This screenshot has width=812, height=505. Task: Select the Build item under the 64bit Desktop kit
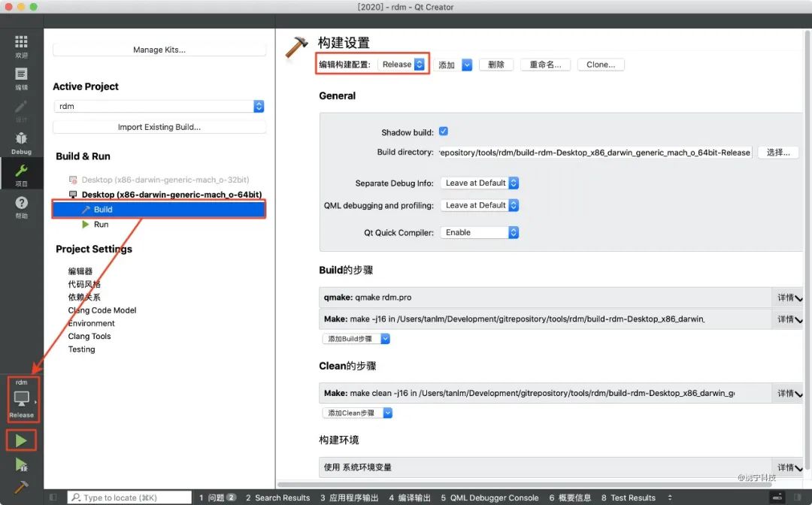pyautogui.click(x=159, y=209)
